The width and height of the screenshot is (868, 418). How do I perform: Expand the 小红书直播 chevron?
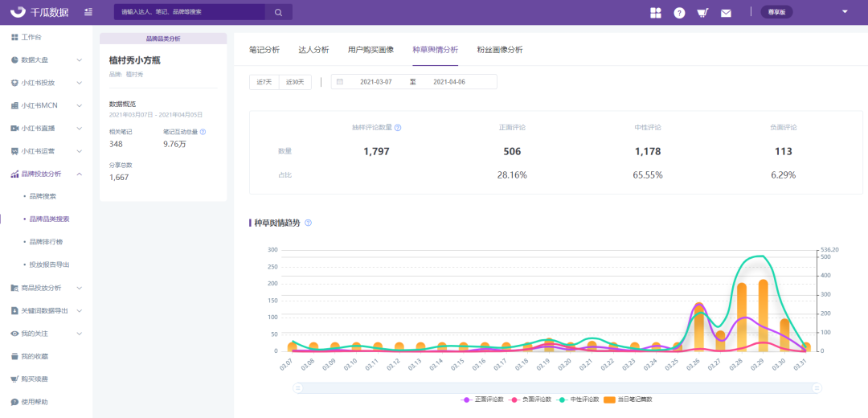[x=79, y=128]
